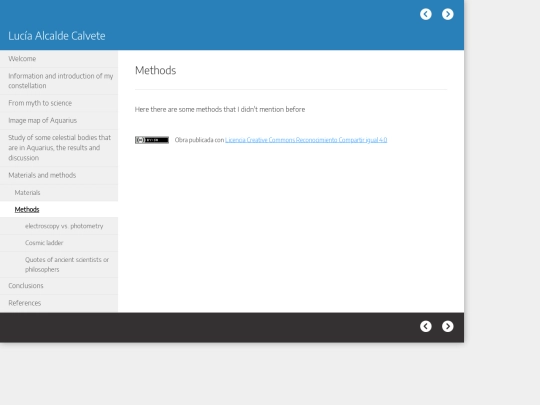Go to From myth to science

(x=59, y=103)
